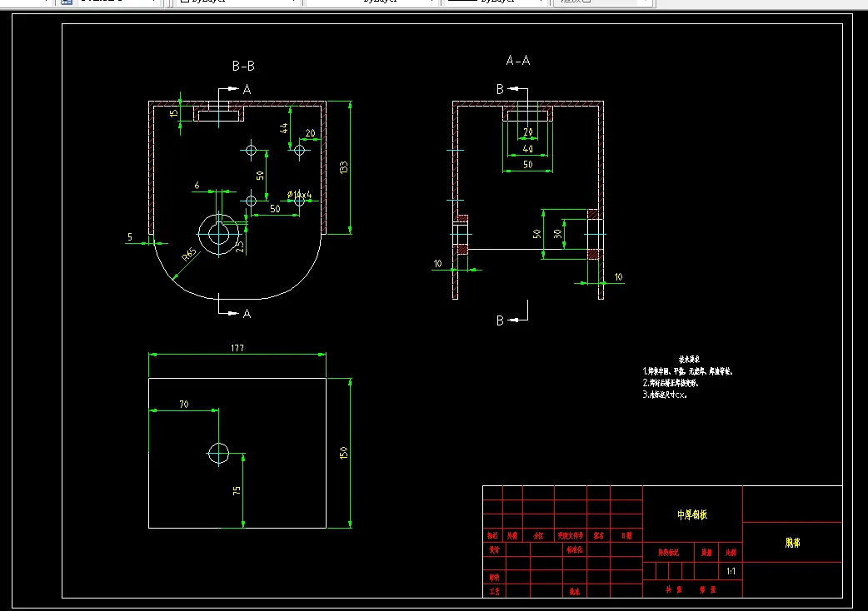Select technical requirement note line 1
The width and height of the screenshot is (868, 611).
pyautogui.click(x=687, y=371)
